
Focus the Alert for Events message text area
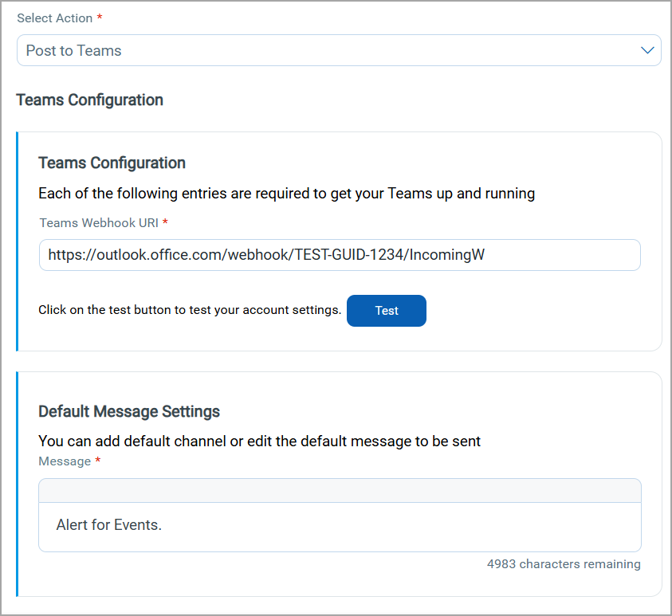(339, 526)
